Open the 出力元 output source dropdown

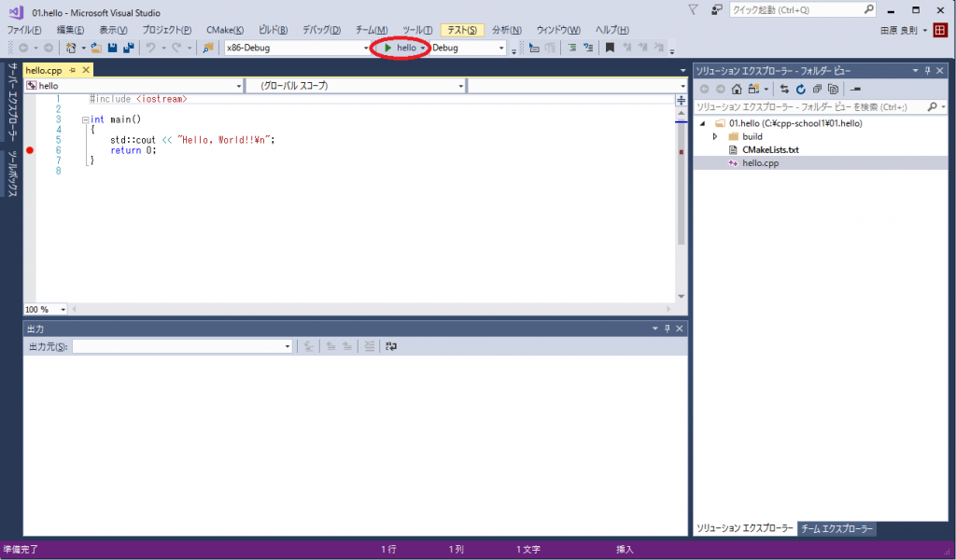(288, 345)
